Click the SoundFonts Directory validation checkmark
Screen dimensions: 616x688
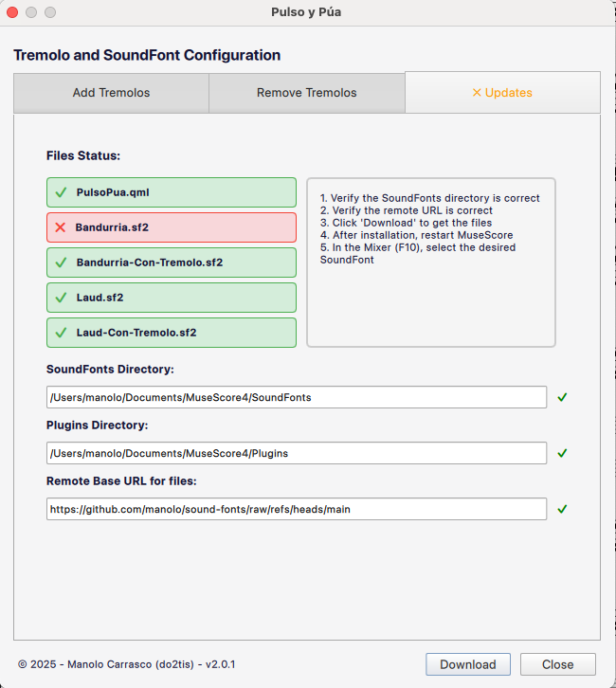562,397
